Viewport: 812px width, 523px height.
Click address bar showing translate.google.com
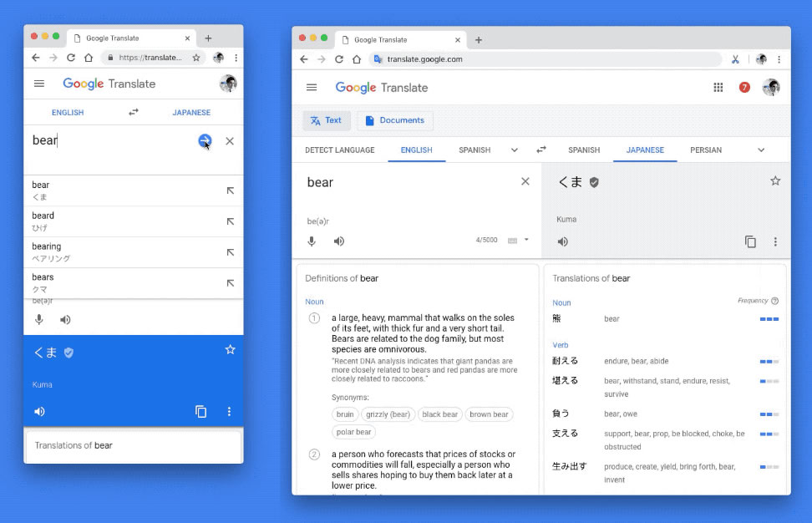tap(546, 59)
